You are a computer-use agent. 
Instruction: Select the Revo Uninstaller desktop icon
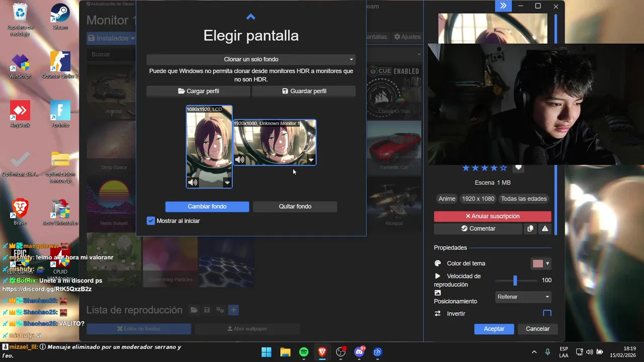click(60, 212)
